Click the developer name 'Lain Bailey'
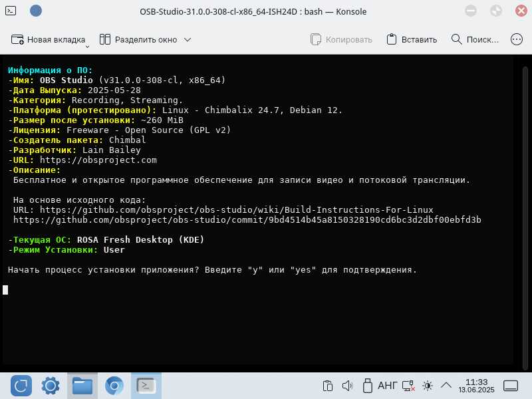The width and height of the screenshot is (532, 399). (112, 150)
